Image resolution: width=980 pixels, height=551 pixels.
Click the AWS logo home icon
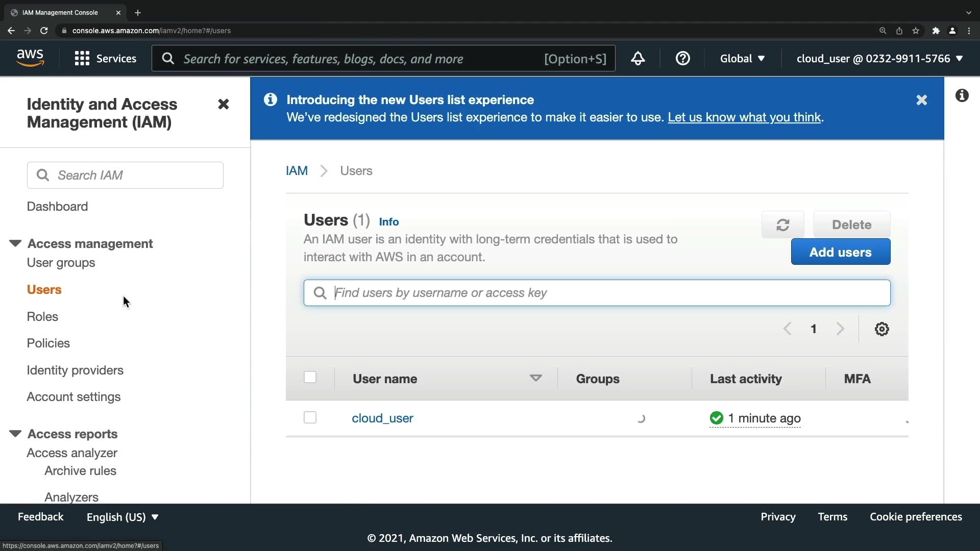coord(30,58)
